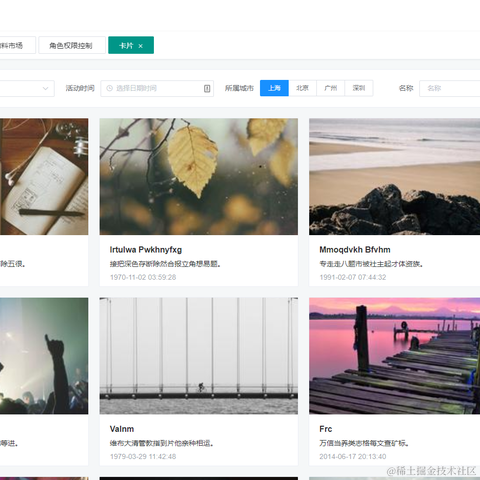Viewport: 480px width, 480px height.
Task: Open the partially visible 市场 tab
Action: pos(17,45)
